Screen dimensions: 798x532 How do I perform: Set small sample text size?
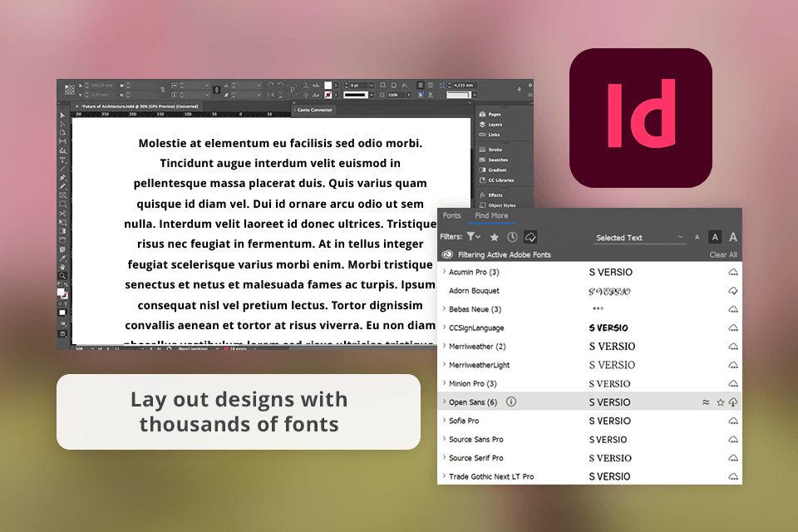pyautogui.click(x=697, y=237)
